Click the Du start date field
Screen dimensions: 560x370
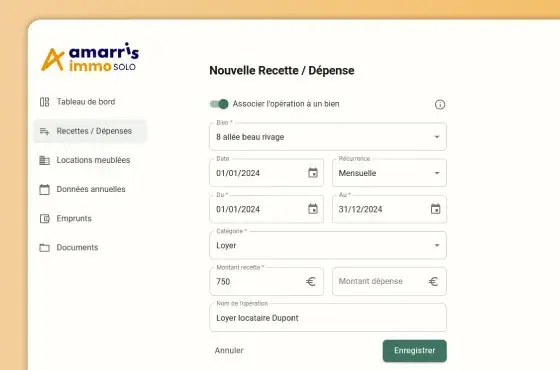pos(266,209)
